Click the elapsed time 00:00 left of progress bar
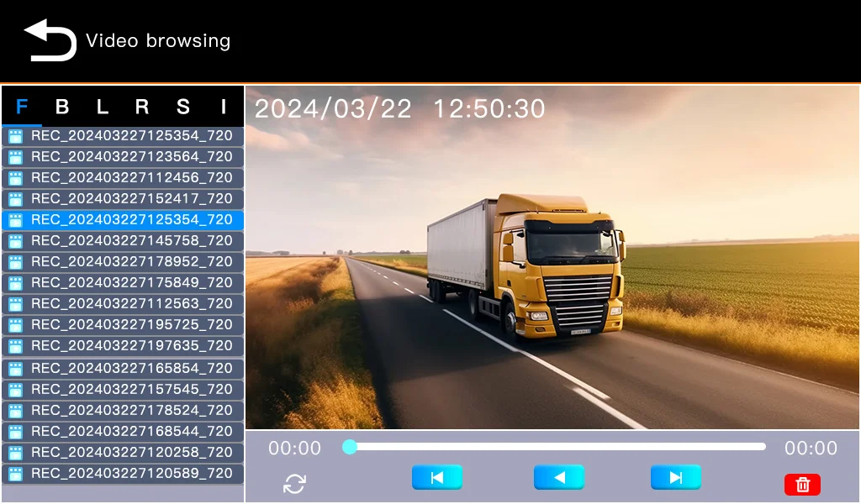This screenshot has height=504, width=861. point(295,448)
